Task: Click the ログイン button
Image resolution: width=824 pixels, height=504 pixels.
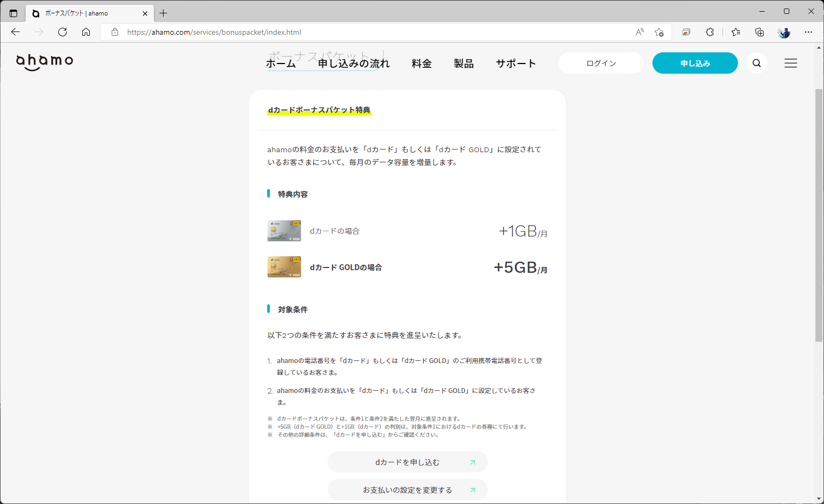Action: click(601, 62)
